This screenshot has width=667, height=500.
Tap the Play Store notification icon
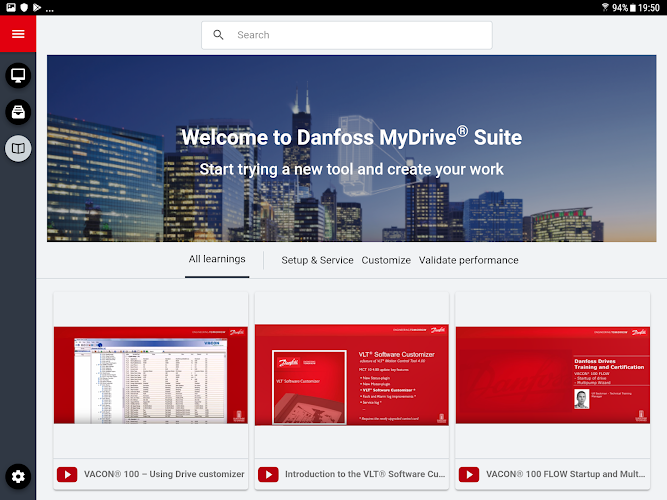(x=37, y=7)
